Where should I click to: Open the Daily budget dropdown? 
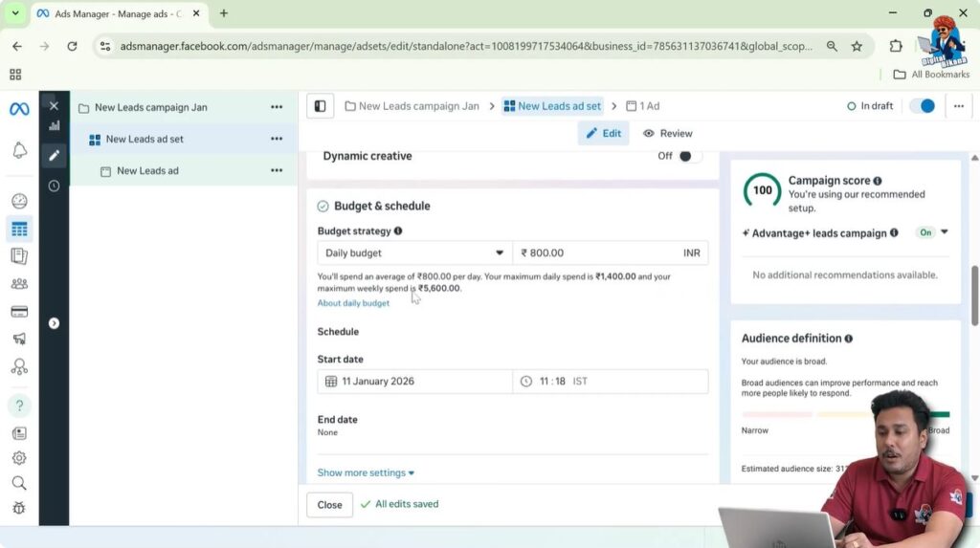(x=414, y=253)
